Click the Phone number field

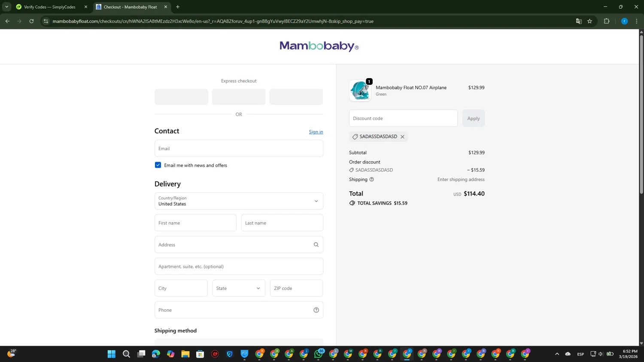point(239,310)
